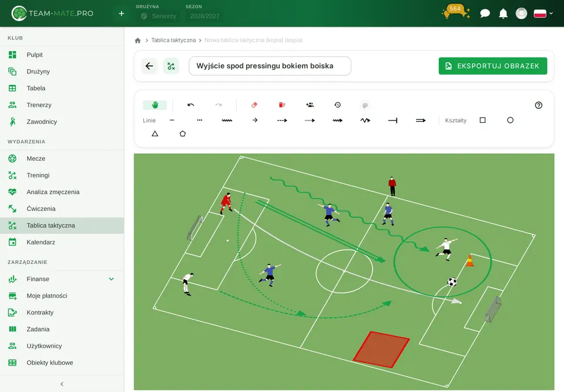This screenshot has width=564, height=392.
Task: Open the Pulpit menu item
Action: click(x=62, y=55)
